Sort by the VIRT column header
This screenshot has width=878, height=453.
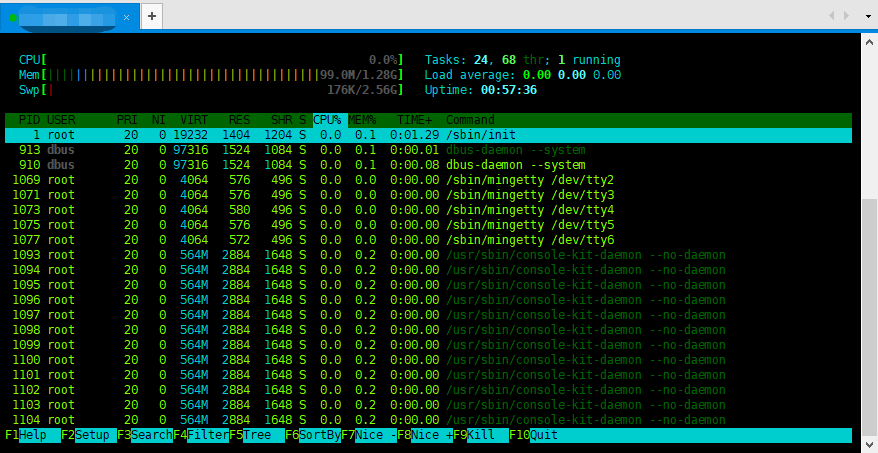click(x=194, y=120)
